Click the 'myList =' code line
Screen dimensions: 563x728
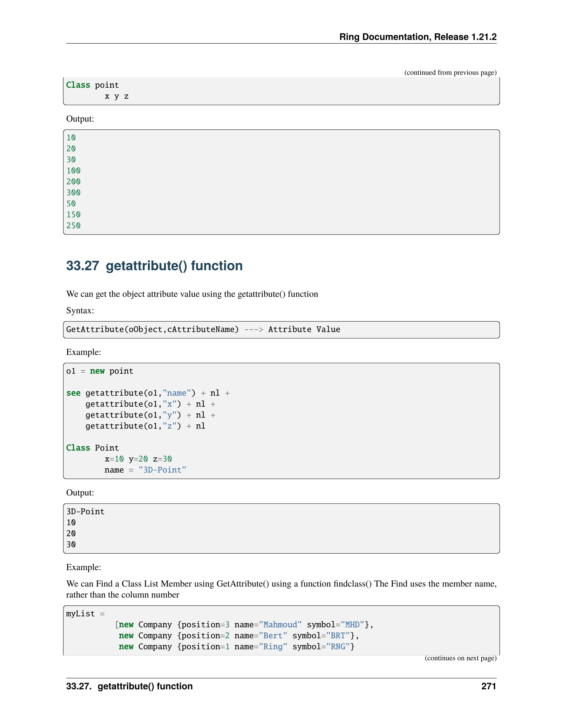(x=85, y=613)
